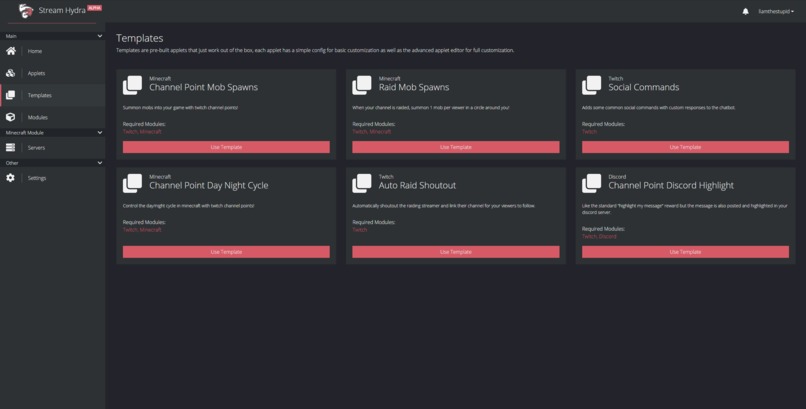The image size is (806, 409).
Task: Collapse the Minecraft Module section
Action: [x=100, y=133]
